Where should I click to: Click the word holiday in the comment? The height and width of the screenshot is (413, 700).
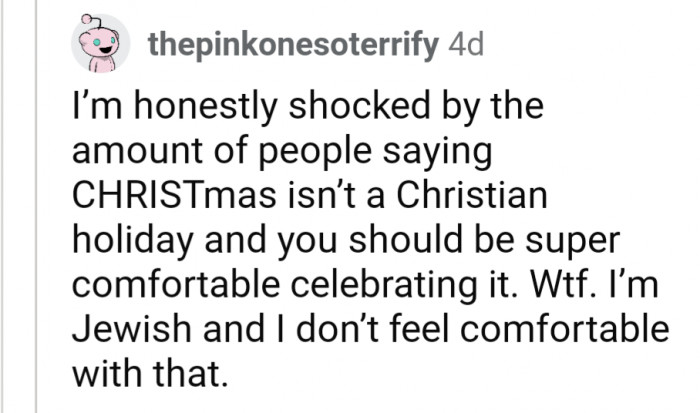(133, 243)
